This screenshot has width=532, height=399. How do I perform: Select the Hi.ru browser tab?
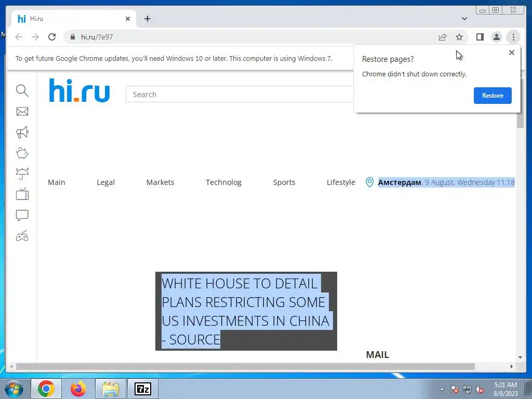[x=74, y=19]
